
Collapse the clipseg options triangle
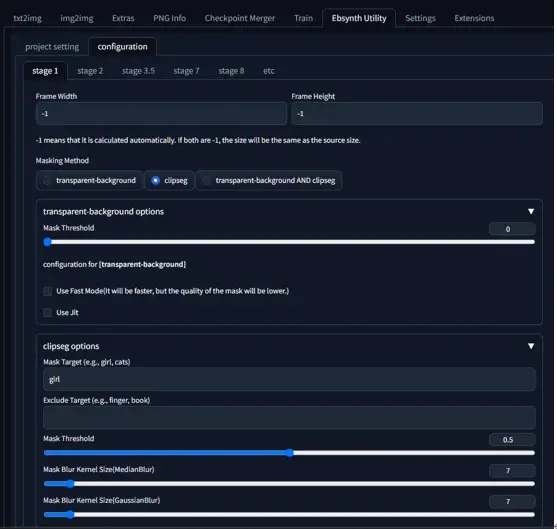click(531, 346)
